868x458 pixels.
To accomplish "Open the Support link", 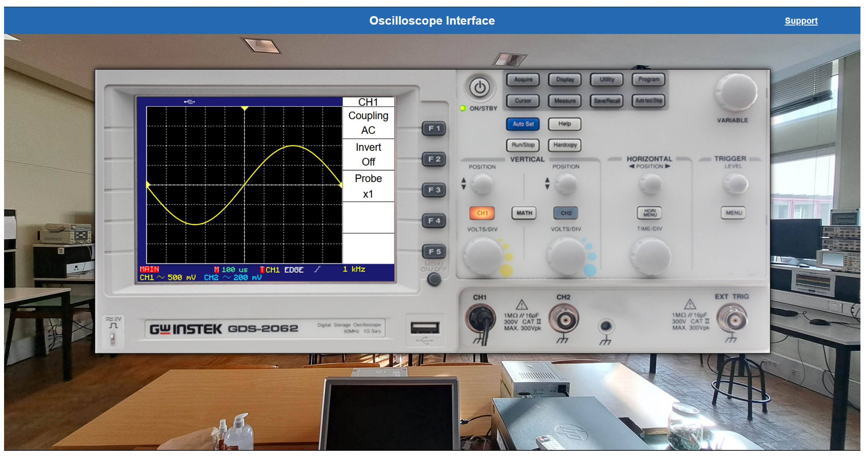I will tap(801, 21).
